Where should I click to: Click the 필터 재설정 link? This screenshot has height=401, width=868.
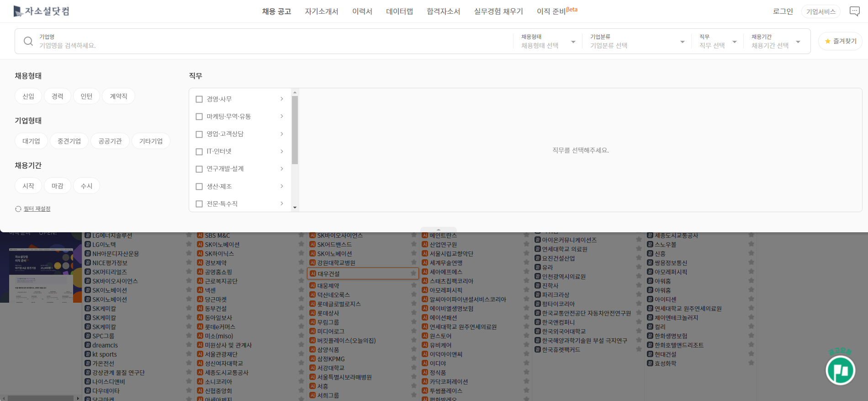coord(37,209)
